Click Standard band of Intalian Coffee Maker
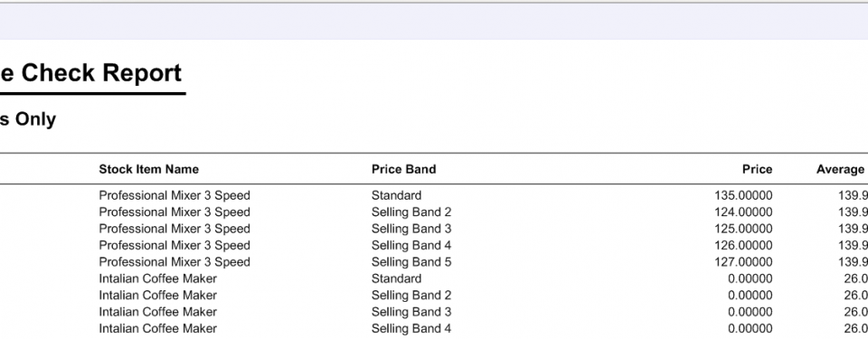 tap(396, 278)
